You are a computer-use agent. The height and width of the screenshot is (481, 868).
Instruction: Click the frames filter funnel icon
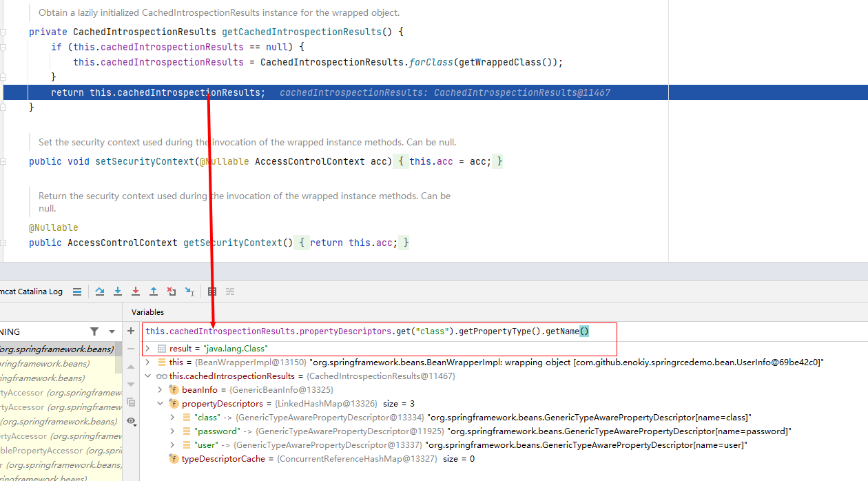point(94,331)
